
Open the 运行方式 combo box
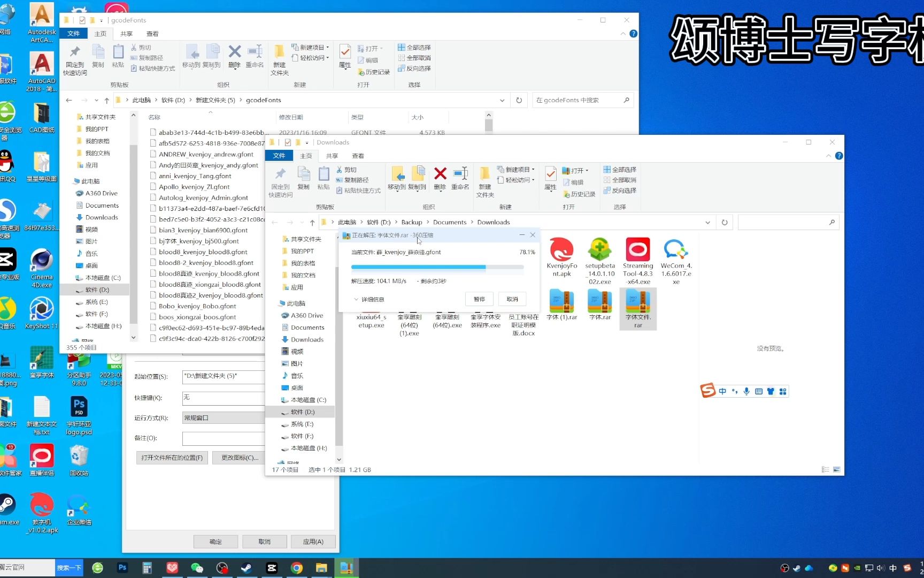click(223, 417)
